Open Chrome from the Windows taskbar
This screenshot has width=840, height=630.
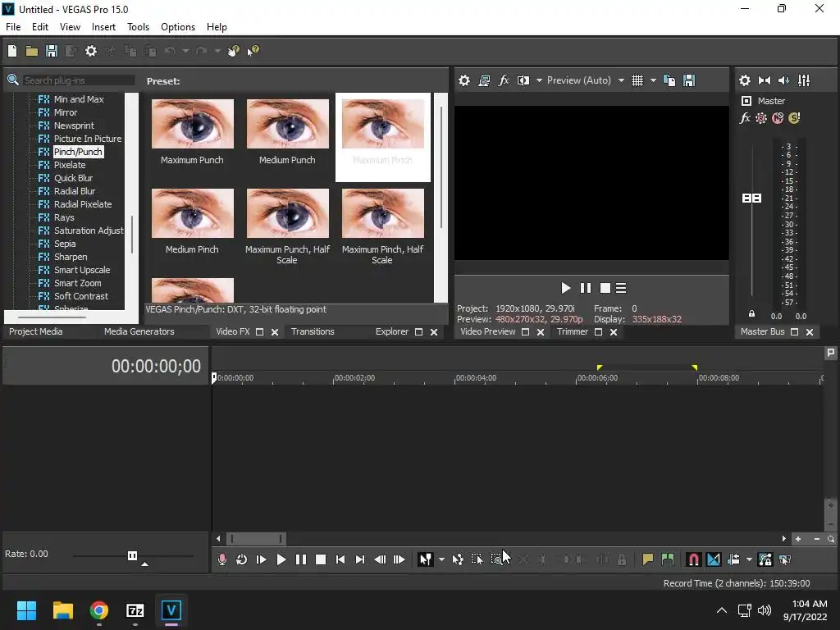tap(99, 610)
